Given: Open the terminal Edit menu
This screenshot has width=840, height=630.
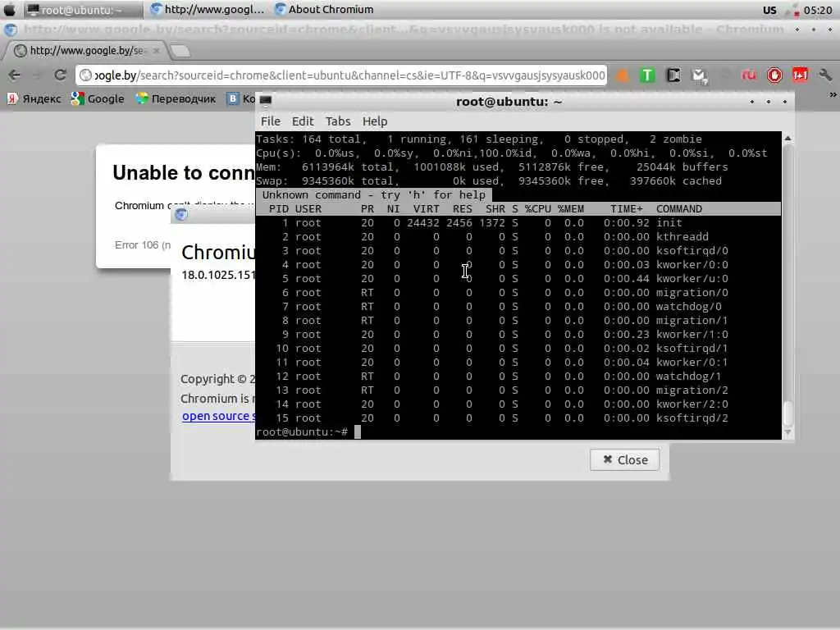Looking at the screenshot, I should point(303,121).
